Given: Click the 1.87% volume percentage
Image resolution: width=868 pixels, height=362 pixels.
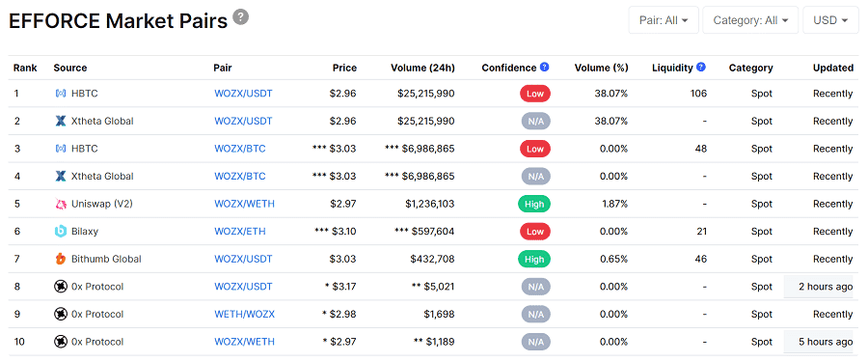Looking at the screenshot, I should [x=615, y=204].
